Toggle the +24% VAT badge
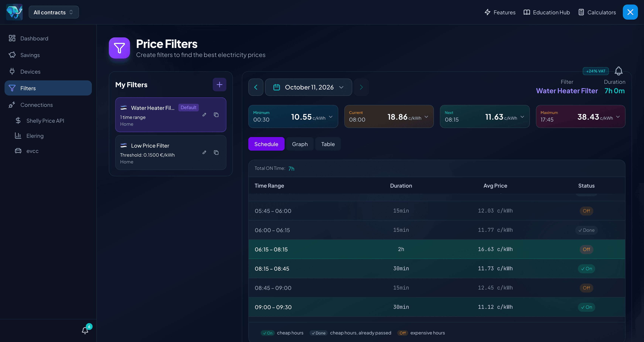This screenshot has width=644, height=342. click(x=595, y=71)
